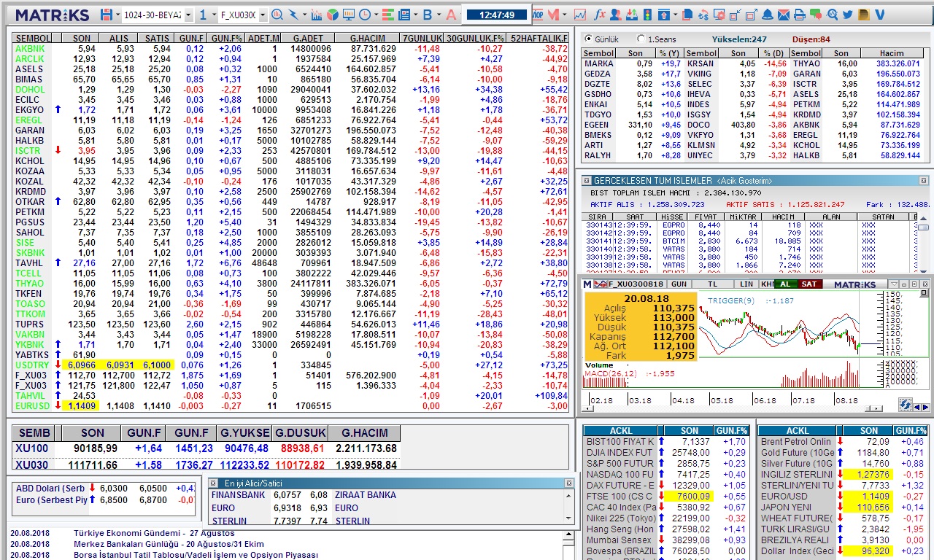The image size is (934, 560).
Task: Click the 52HAFTALIK.F column header
Action: click(x=539, y=38)
